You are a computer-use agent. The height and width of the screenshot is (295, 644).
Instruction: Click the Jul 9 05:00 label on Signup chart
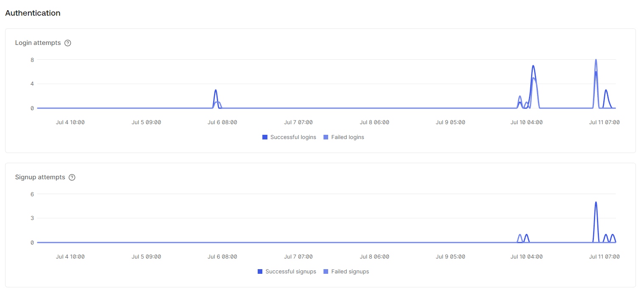coord(450,257)
